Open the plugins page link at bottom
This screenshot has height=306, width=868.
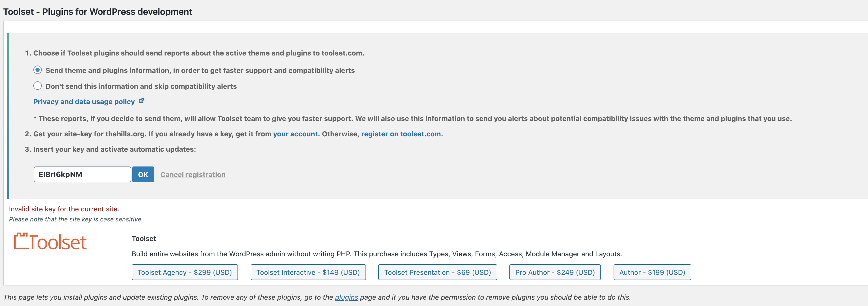tap(346, 297)
